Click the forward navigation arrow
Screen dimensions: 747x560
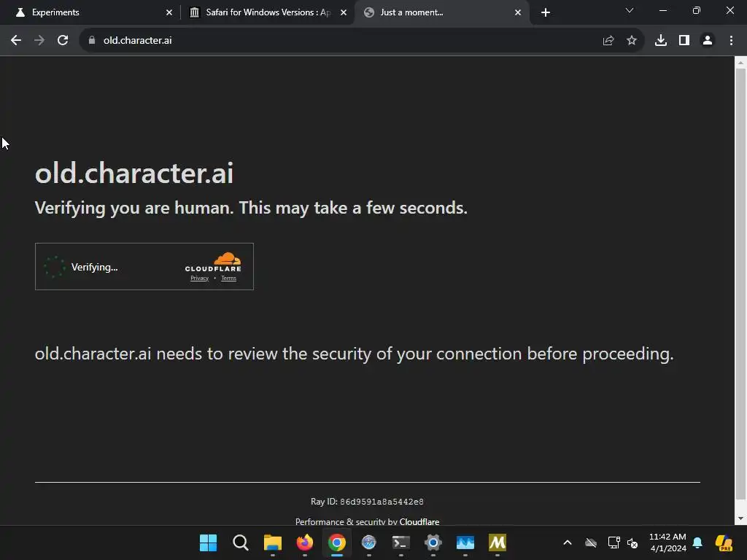(39, 41)
